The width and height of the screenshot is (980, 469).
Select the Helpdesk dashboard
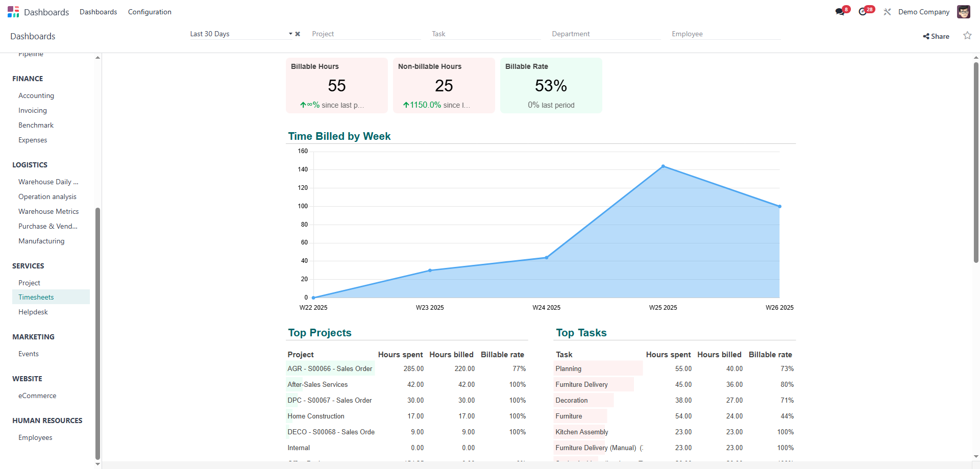pos(33,312)
